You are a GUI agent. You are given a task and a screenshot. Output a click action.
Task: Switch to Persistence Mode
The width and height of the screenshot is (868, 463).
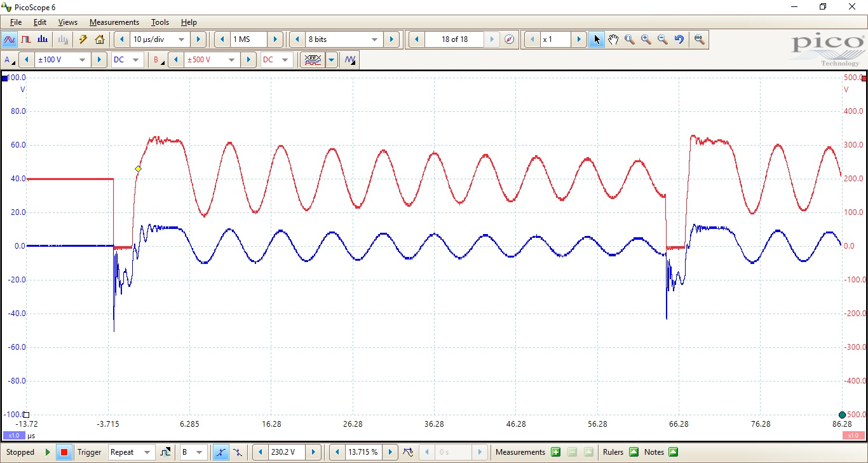[26, 39]
